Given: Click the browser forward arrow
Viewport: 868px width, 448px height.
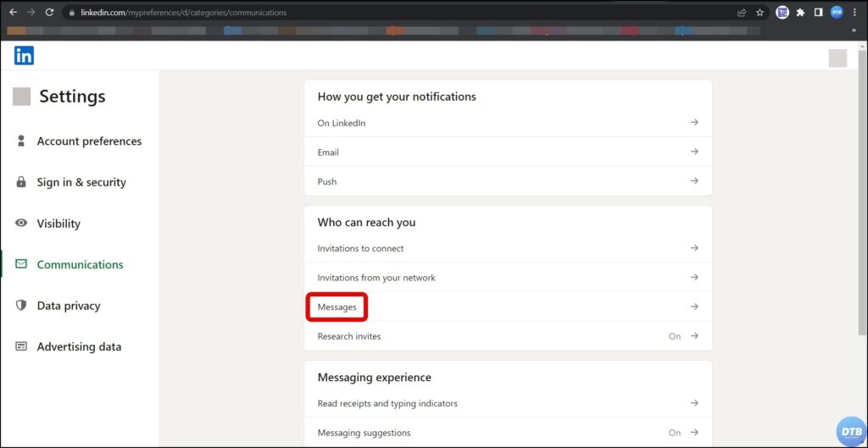Looking at the screenshot, I should 31,12.
